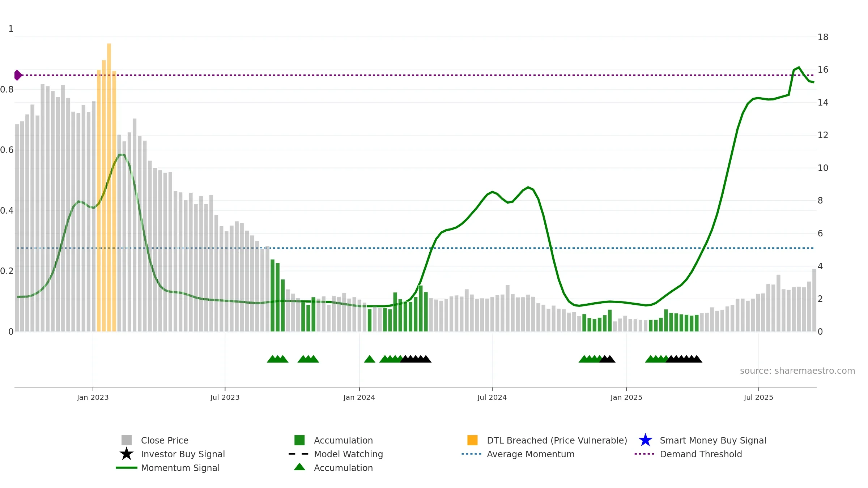Click the Jul 2025 axis label
This screenshot has height=488, width=868.
(x=758, y=397)
